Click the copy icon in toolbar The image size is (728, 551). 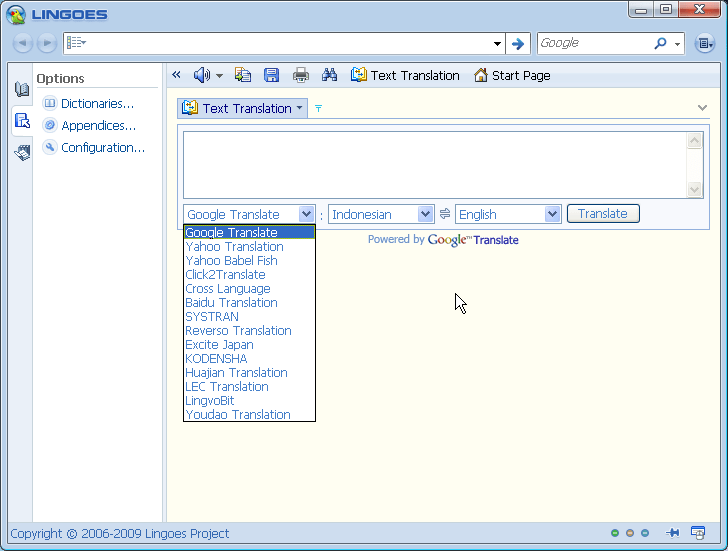coord(243,75)
